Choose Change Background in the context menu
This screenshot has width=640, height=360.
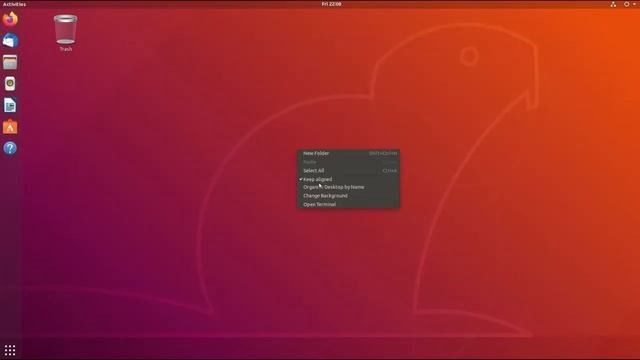coord(348,196)
